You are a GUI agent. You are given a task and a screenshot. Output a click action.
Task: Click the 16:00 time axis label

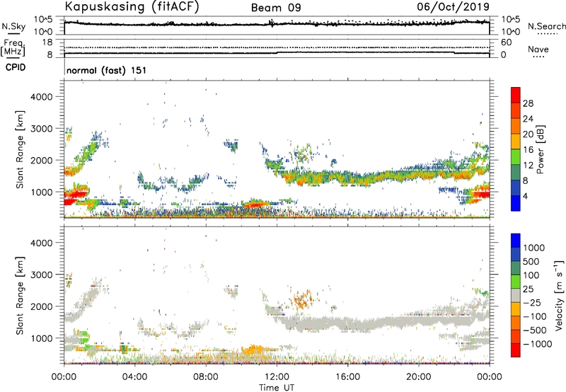pos(347,377)
